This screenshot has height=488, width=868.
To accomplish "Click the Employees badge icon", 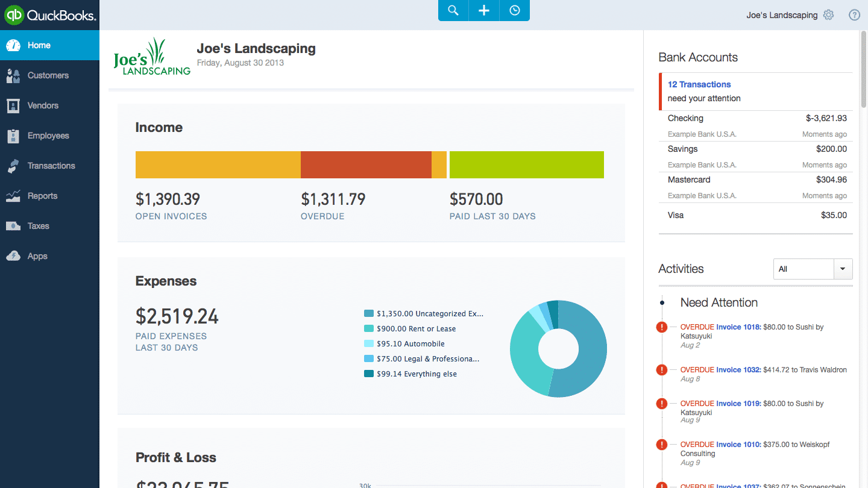I will coord(13,136).
